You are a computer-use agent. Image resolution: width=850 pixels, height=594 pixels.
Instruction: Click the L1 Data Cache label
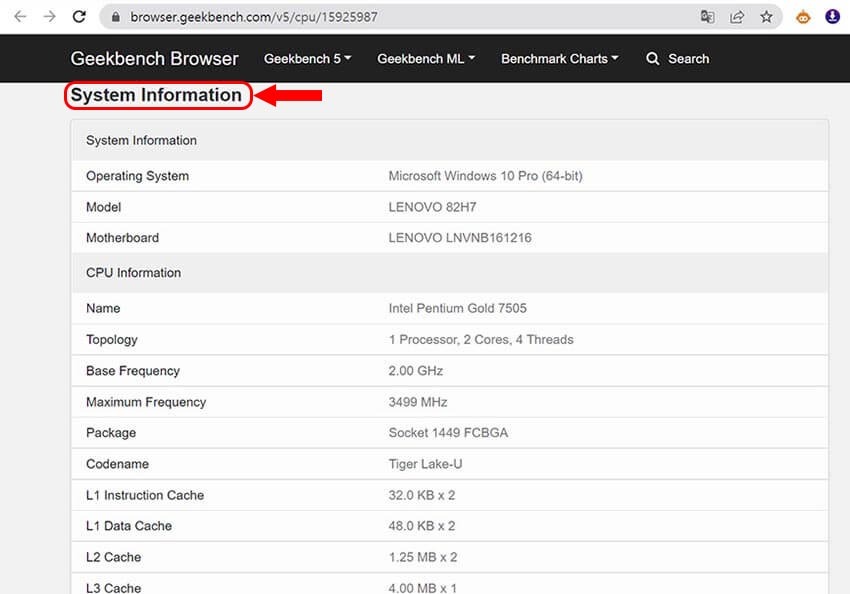129,526
